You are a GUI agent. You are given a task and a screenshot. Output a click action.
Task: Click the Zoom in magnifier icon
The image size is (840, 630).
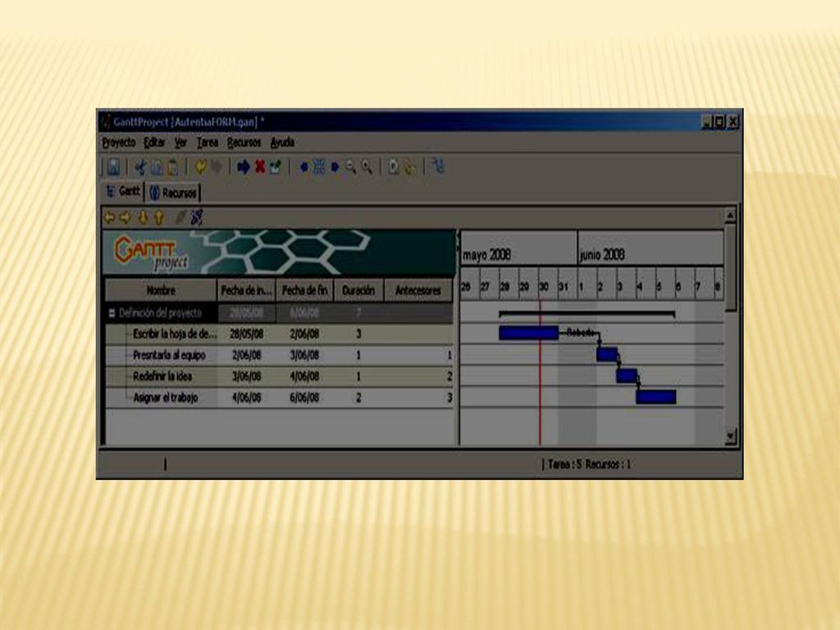click(x=367, y=167)
